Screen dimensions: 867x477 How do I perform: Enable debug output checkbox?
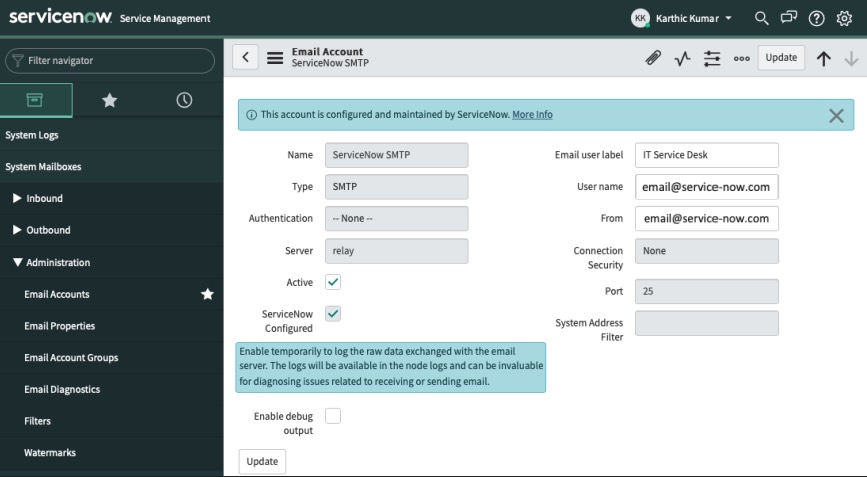click(x=333, y=416)
